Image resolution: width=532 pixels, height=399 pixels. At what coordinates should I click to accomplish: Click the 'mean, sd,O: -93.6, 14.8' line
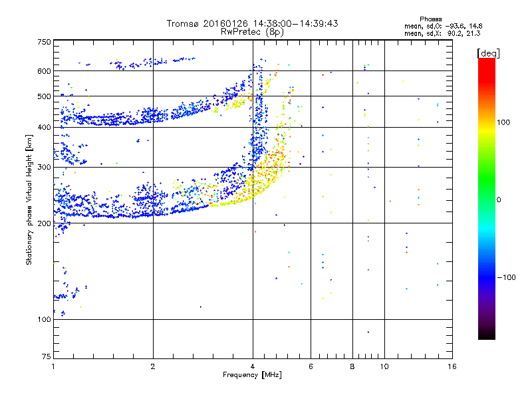443,26
